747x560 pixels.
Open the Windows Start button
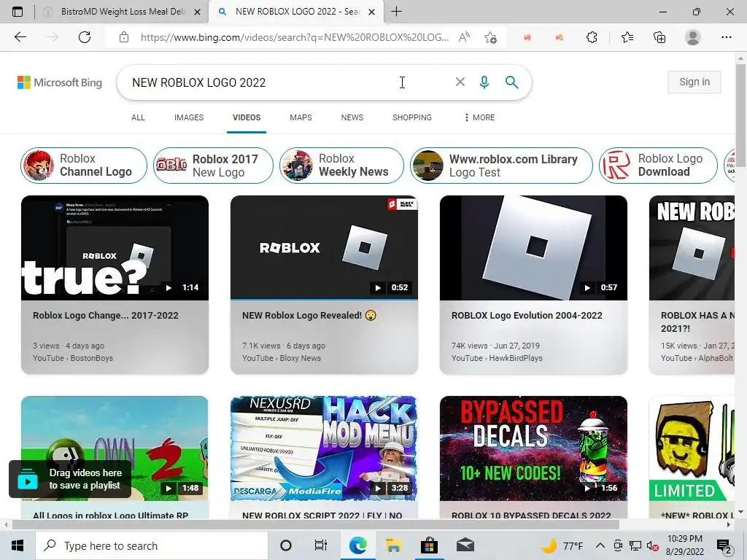[x=18, y=545]
